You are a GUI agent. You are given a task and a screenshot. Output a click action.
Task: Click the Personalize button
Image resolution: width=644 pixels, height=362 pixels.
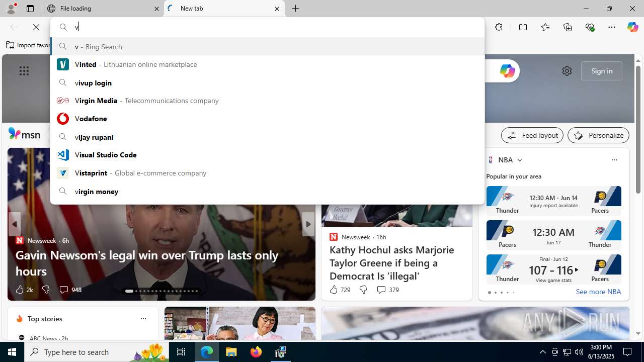(x=598, y=135)
